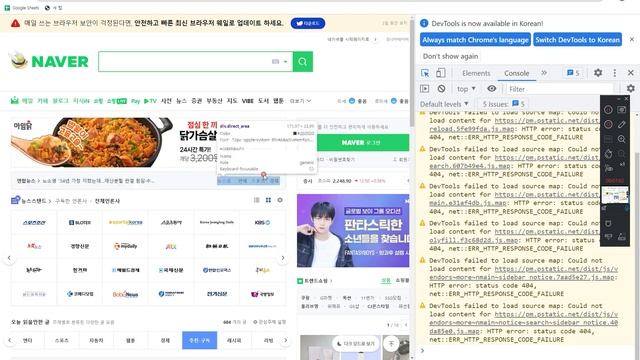The width and height of the screenshot is (640, 360).
Task: Click the scroll to top round button
Action: pos(391,344)
